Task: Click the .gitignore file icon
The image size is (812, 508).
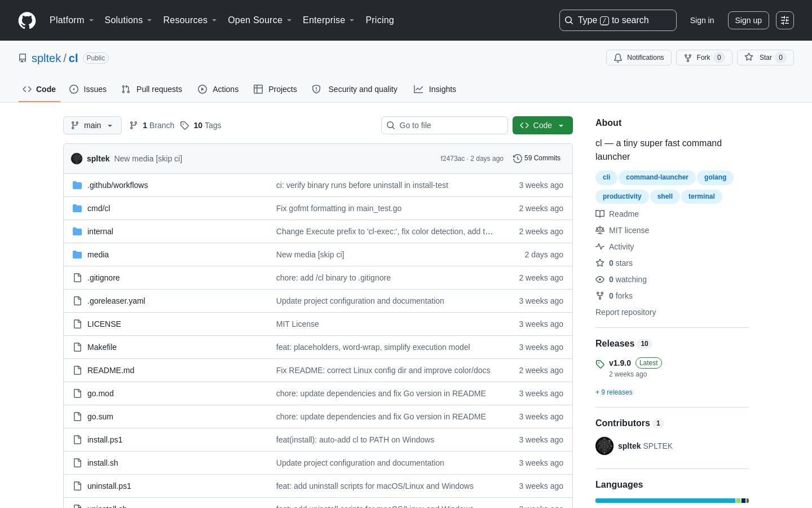Action: (77, 278)
